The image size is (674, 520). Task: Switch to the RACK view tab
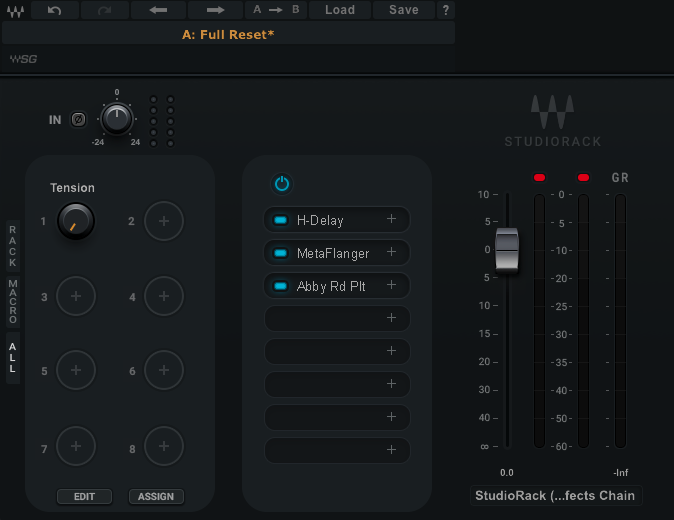[13, 246]
